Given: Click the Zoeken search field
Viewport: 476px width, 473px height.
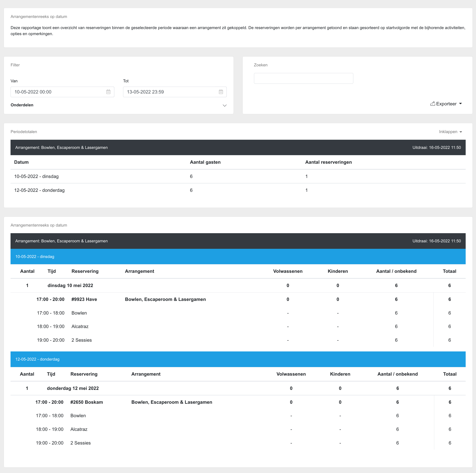Looking at the screenshot, I should coord(303,78).
